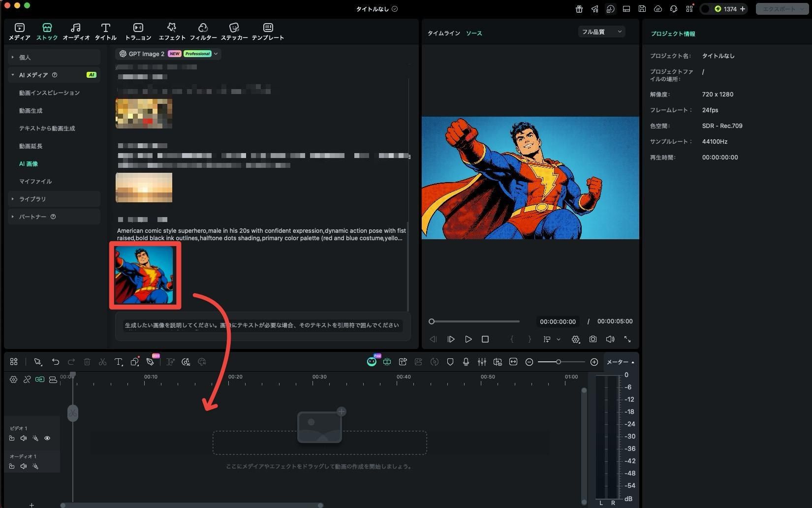The image size is (812, 508).
Task: Hide the ビデオ 1 track with eye icon
Action: (47, 438)
